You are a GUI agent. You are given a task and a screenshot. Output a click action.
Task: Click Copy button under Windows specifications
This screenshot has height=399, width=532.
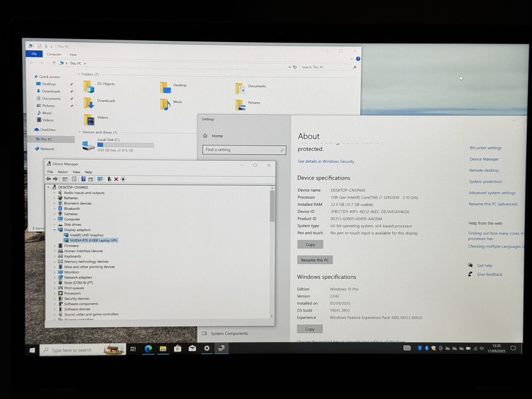[x=310, y=329]
